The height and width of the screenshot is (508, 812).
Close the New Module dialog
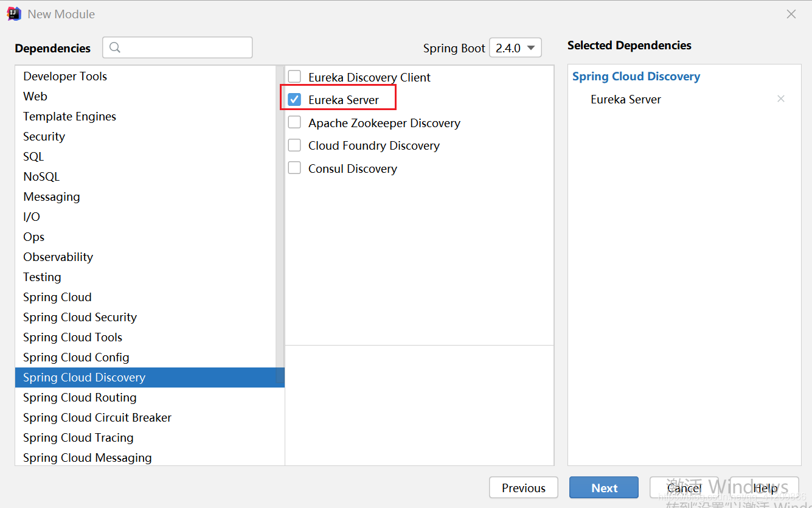point(791,14)
